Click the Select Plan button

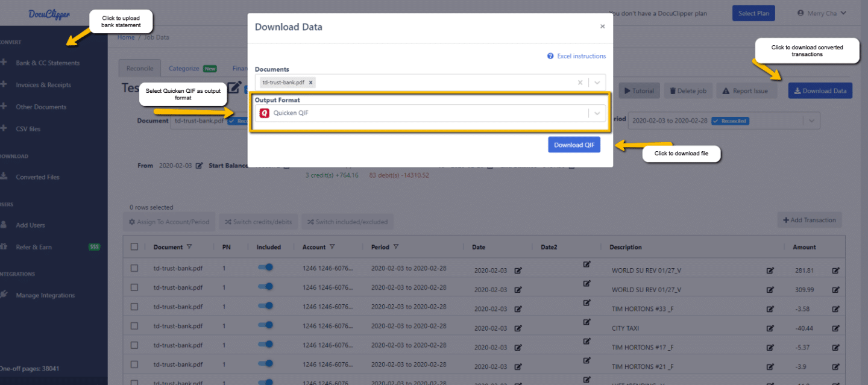coord(753,13)
